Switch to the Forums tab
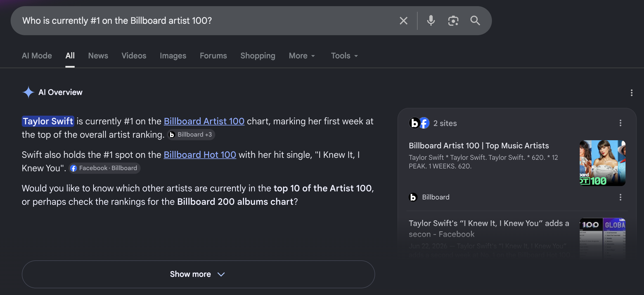The width and height of the screenshot is (644, 295). (213, 56)
